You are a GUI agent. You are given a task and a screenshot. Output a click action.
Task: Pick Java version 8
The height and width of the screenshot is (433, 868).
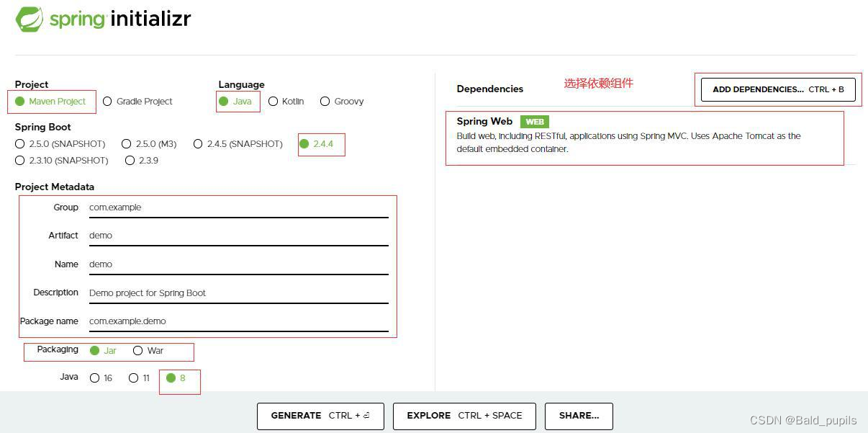(176, 378)
